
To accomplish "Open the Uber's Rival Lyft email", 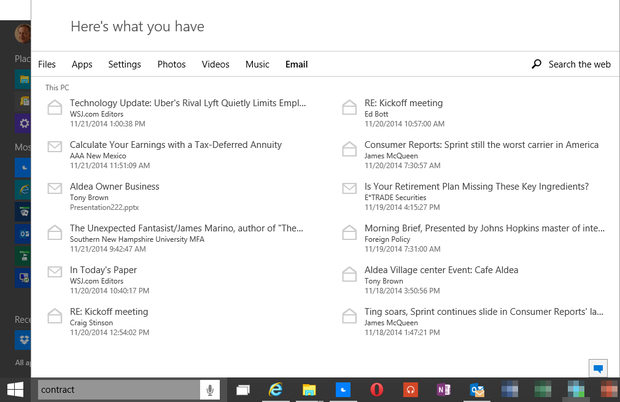I will coord(187,102).
